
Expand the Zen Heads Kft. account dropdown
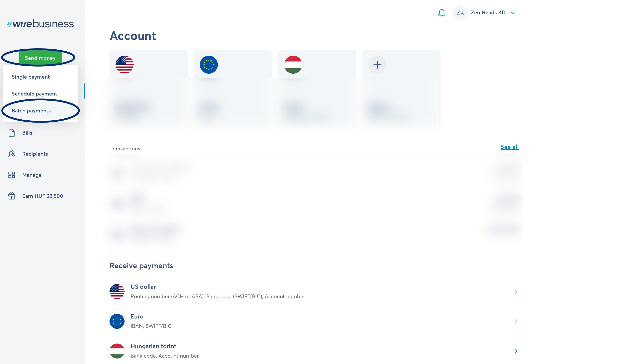tap(513, 13)
